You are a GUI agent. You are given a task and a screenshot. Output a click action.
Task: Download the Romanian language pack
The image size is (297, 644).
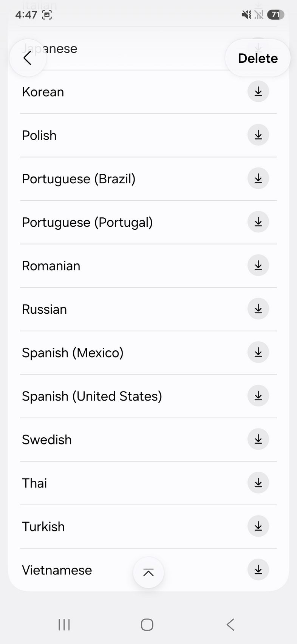coord(258,265)
